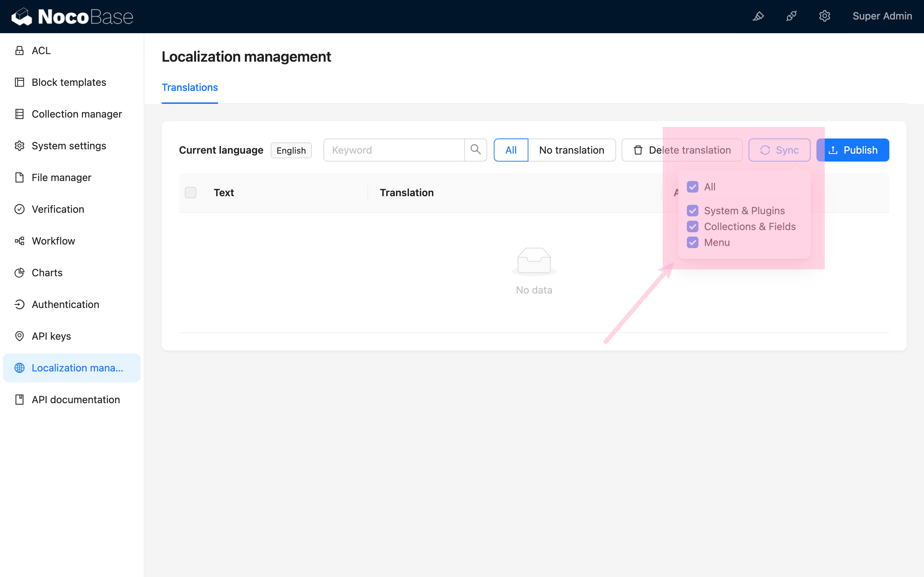Click the Delete translation button
This screenshot has height=577, width=924.
point(682,150)
